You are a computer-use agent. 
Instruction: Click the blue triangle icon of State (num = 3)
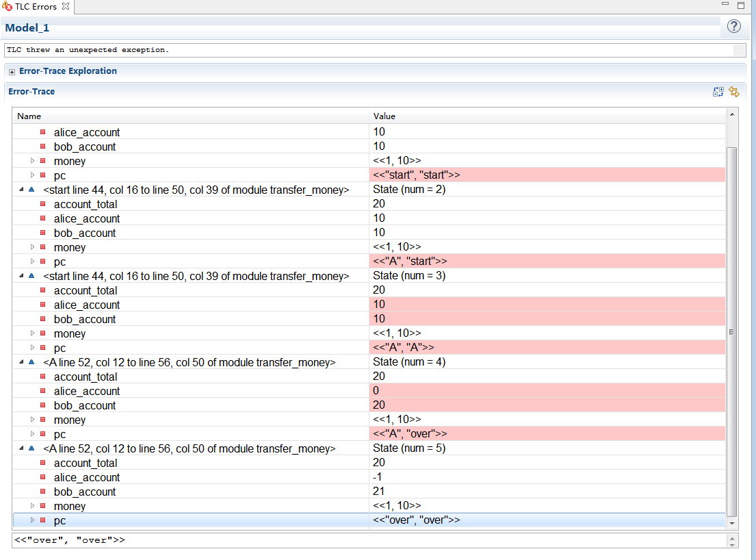click(x=31, y=276)
